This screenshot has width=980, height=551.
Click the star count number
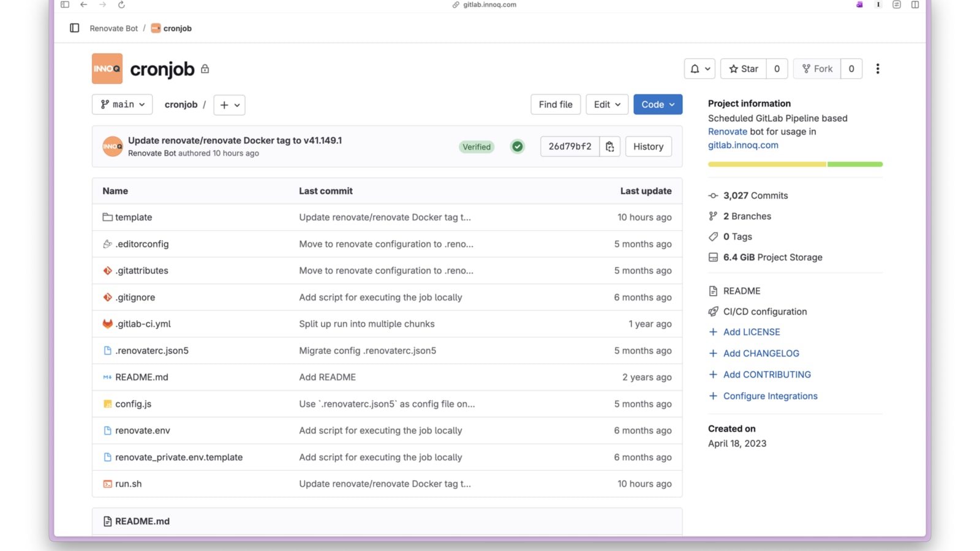point(777,69)
